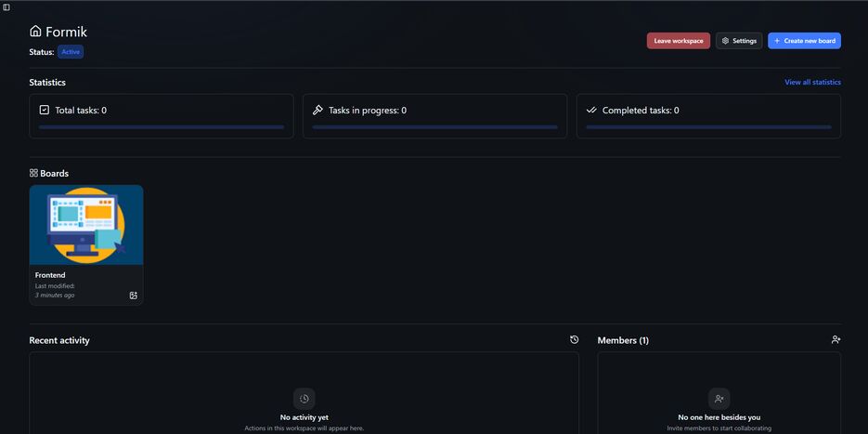Click the Total tasks checkbox icon
Screen dimensions: 868x434
[45, 110]
